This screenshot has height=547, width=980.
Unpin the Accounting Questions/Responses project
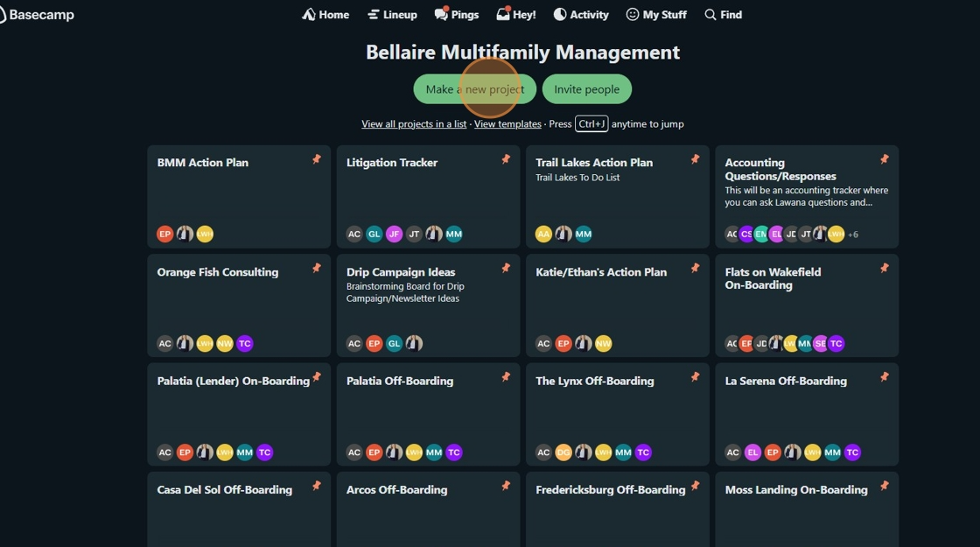[x=885, y=159]
